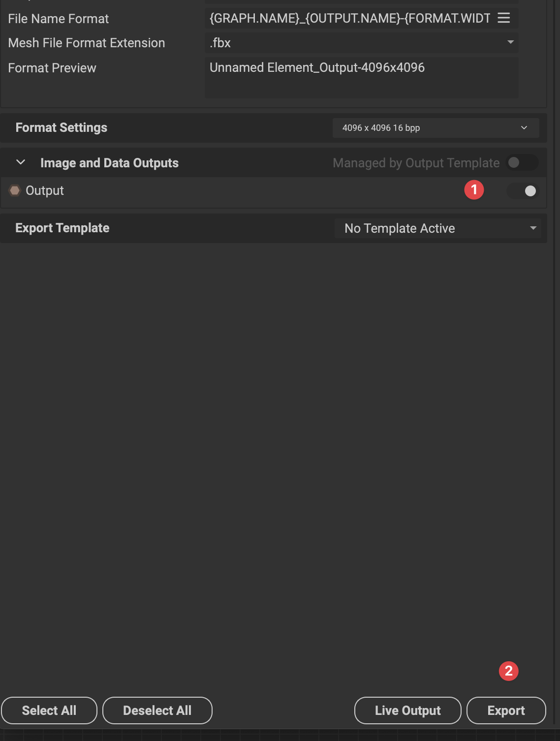Click the Format Preview text box
Image resolution: width=560 pixels, height=741 pixels.
(x=361, y=77)
